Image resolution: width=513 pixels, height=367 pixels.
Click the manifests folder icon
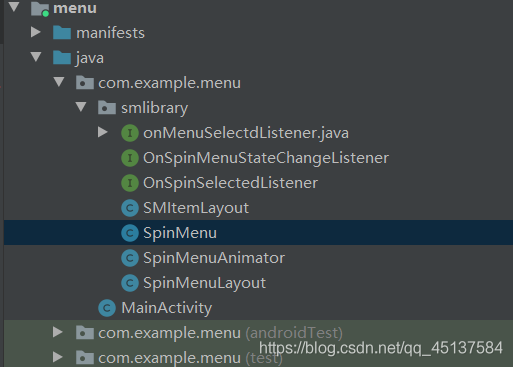tap(62, 33)
